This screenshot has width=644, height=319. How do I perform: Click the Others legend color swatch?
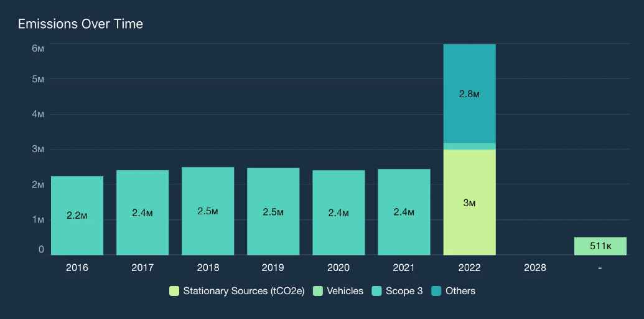click(x=436, y=291)
